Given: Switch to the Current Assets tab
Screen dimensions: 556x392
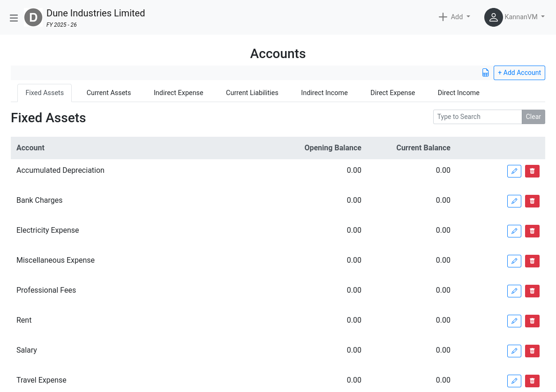Looking at the screenshot, I should point(109,93).
